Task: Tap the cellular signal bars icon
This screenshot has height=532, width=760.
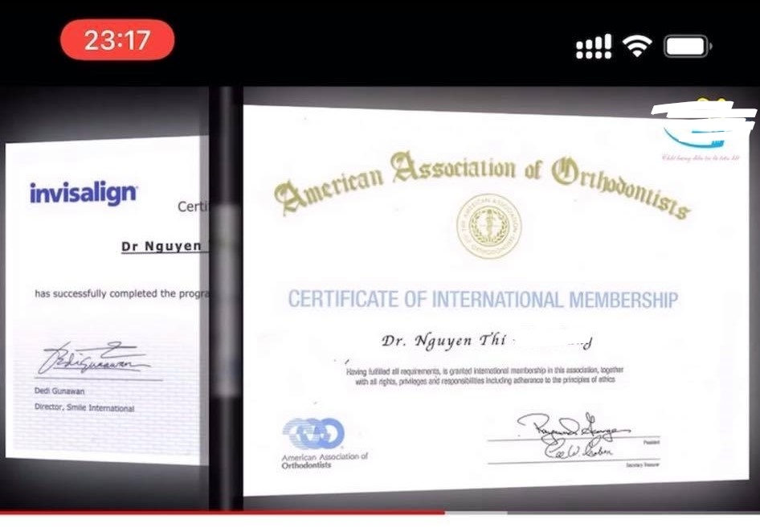Action: 593,47
